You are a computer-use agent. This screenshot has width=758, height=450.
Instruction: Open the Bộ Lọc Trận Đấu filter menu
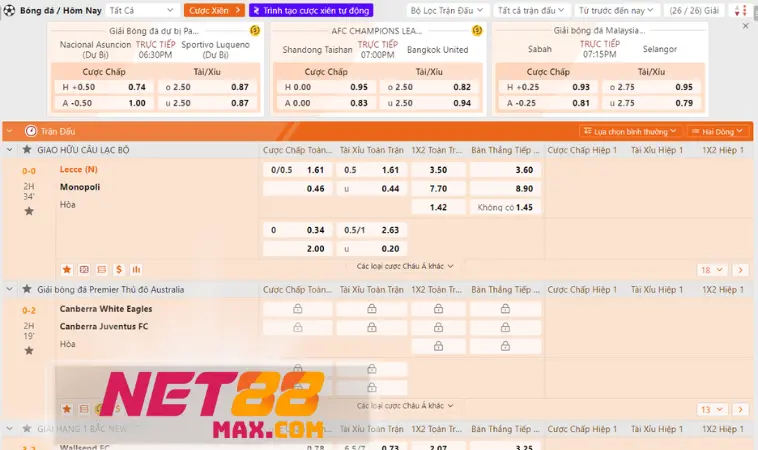click(444, 10)
